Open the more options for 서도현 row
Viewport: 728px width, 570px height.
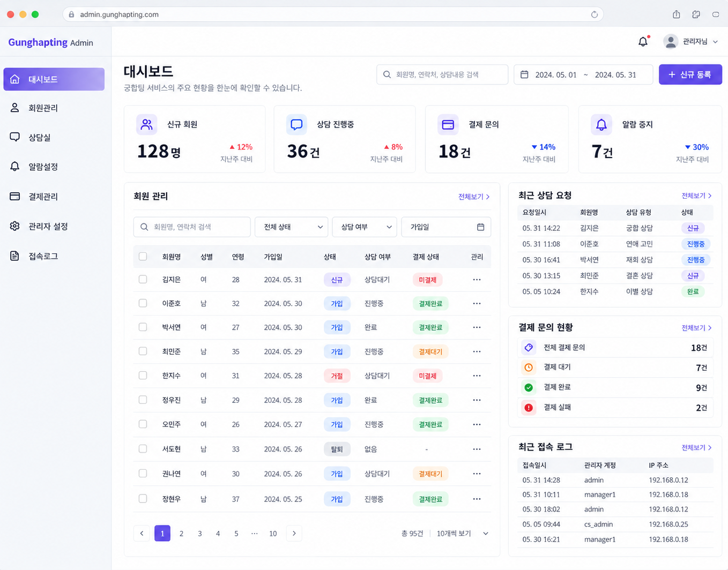[x=477, y=449]
